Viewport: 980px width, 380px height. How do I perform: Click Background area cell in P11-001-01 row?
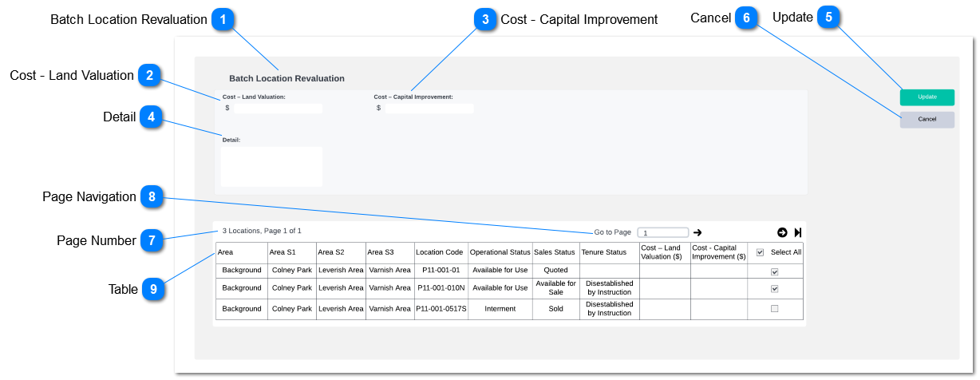click(242, 271)
